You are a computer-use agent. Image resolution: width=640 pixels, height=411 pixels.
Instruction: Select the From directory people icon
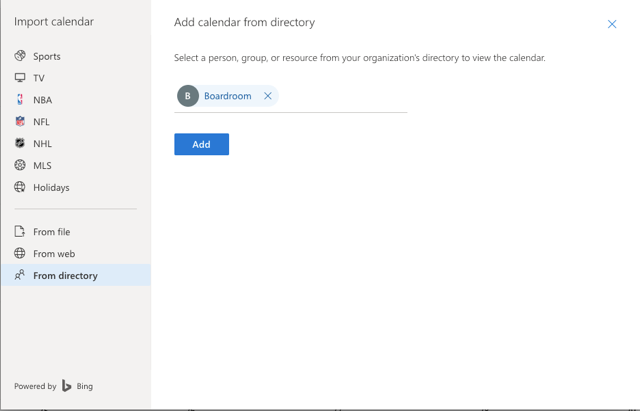[x=20, y=275]
